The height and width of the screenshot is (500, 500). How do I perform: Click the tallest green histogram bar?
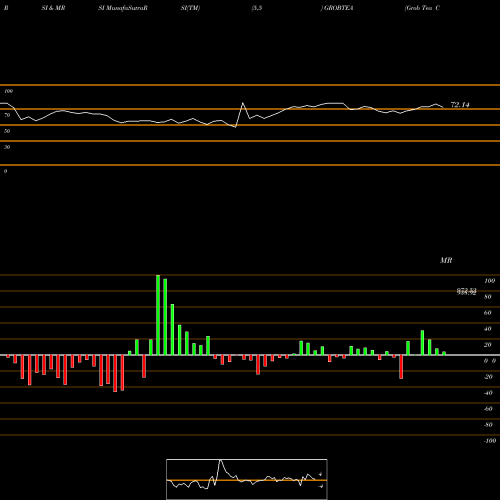point(158,315)
